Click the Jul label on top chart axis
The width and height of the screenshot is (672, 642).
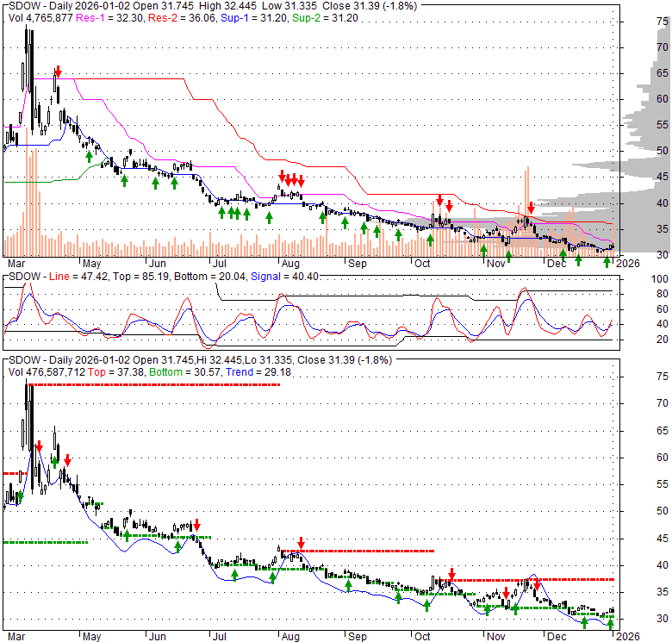(x=219, y=263)
